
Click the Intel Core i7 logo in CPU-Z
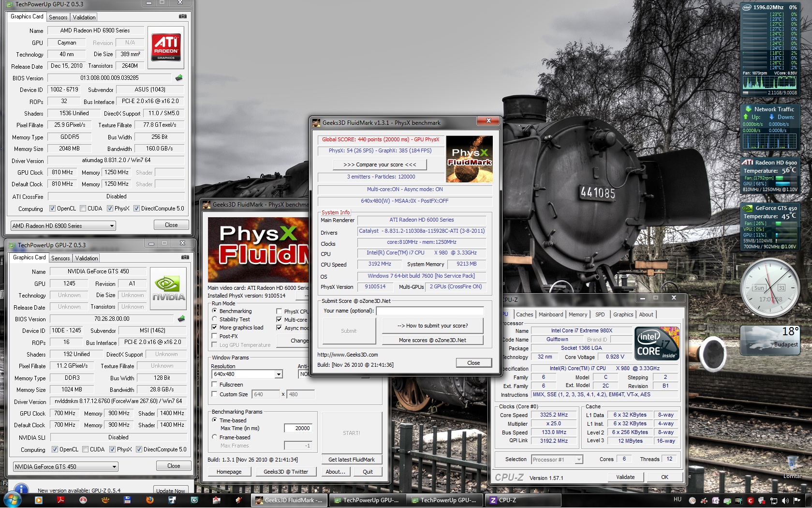pyautogui.click(x=657, y=343)
